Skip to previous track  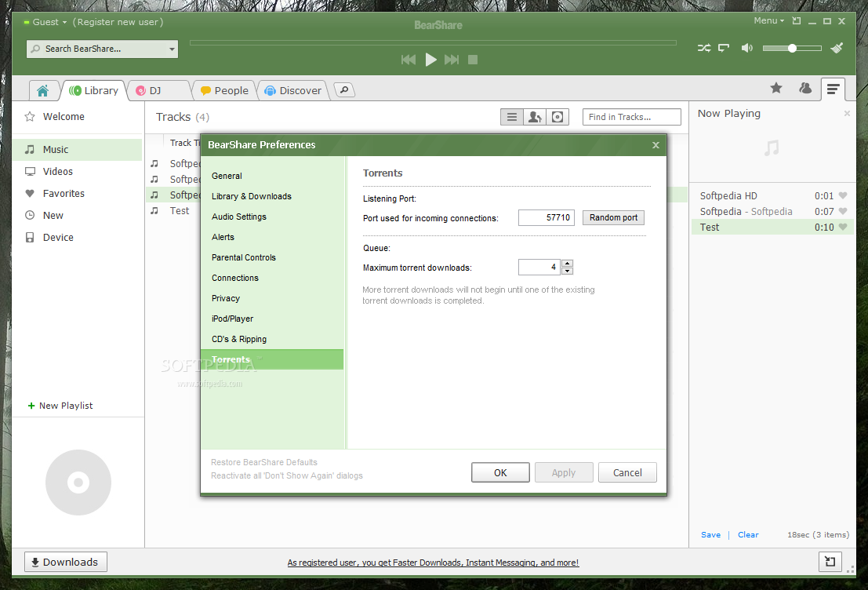[x=409, y=60]
